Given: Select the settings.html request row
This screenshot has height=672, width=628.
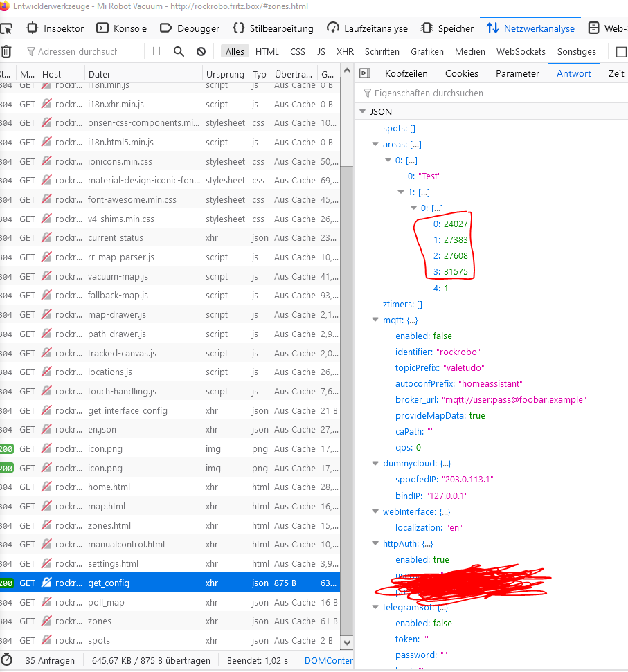Looking at the screenshot, I should (x=170, y=563).
